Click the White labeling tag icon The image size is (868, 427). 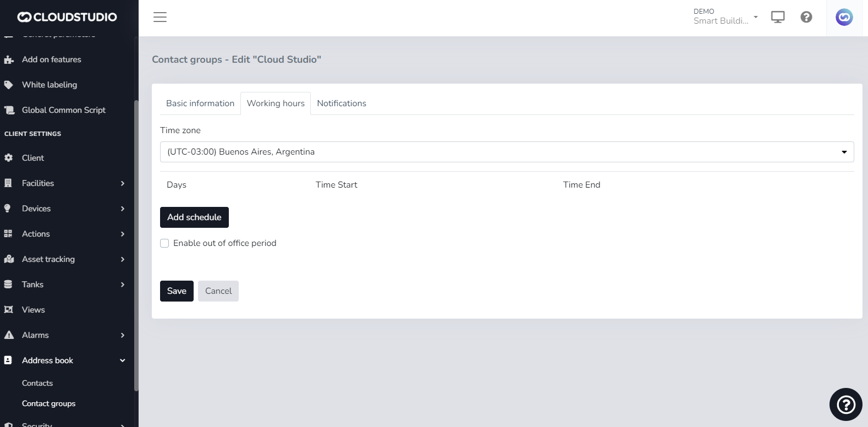click(9, 85)
